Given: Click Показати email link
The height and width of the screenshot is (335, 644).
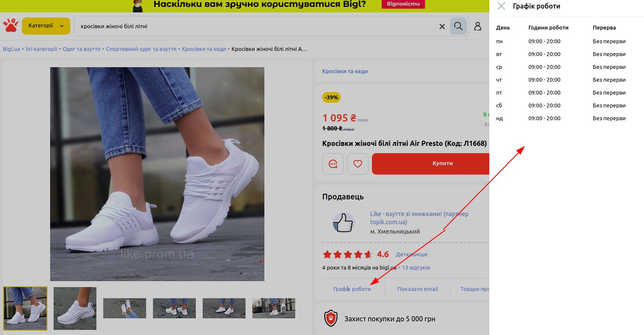Looking at the screenshot, I should [x=417, y=289].
